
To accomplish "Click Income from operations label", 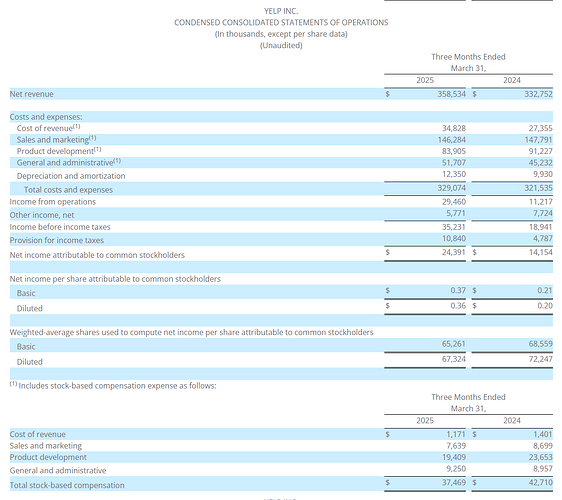I will pyautogui.click(x=53, y=202).
